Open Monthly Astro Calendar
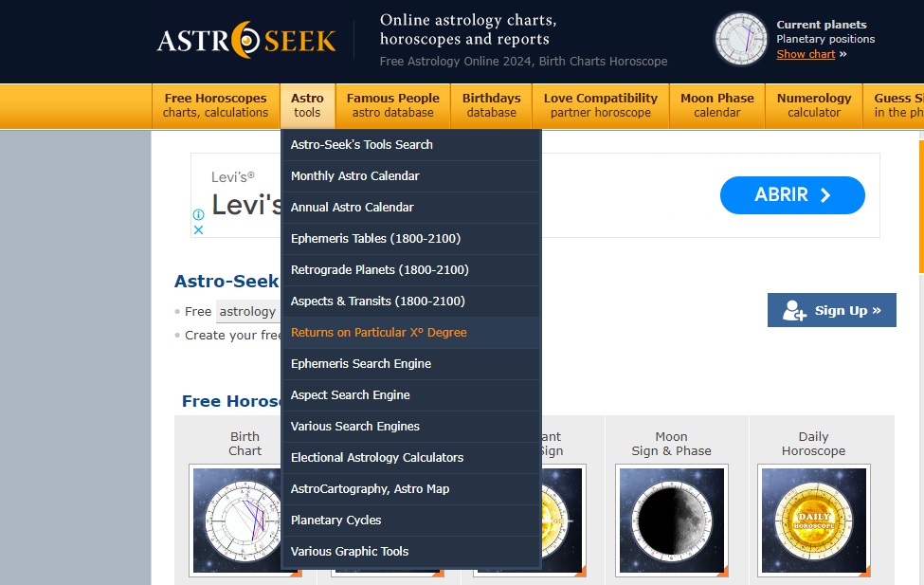This screenshot has height=585, width=924. (x=354, y=176)
